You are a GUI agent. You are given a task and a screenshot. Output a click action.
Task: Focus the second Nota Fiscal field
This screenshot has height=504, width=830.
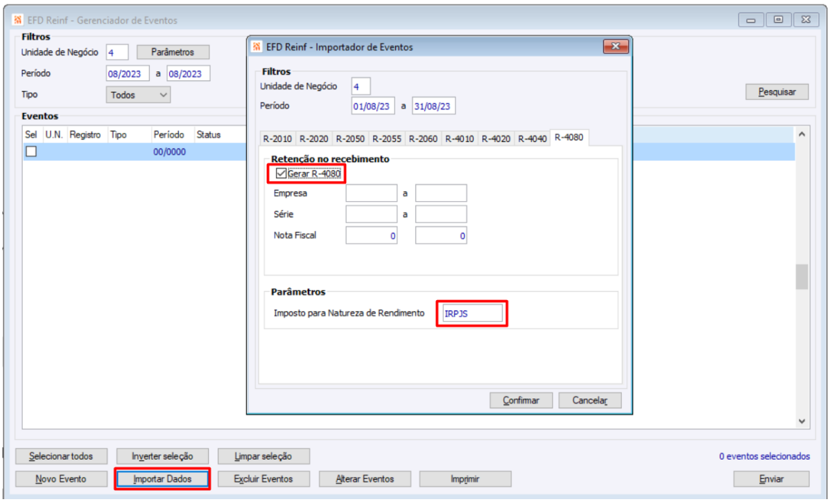pyautogui.click(x=441, y=236)
